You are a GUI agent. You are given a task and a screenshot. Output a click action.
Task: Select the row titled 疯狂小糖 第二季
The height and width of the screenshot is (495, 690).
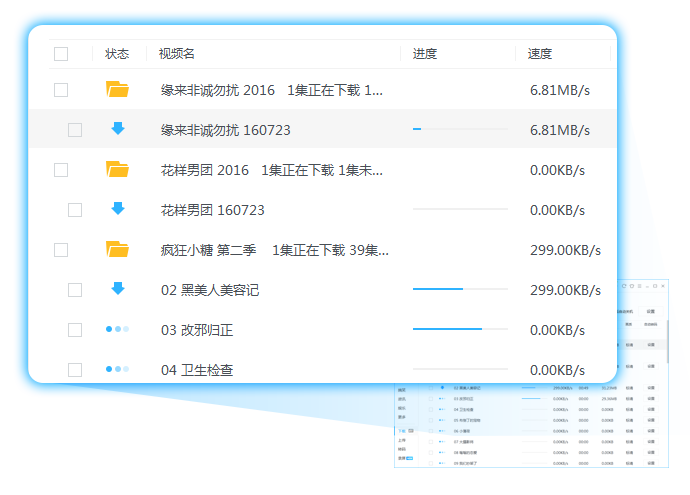click(x=275, y=250)
